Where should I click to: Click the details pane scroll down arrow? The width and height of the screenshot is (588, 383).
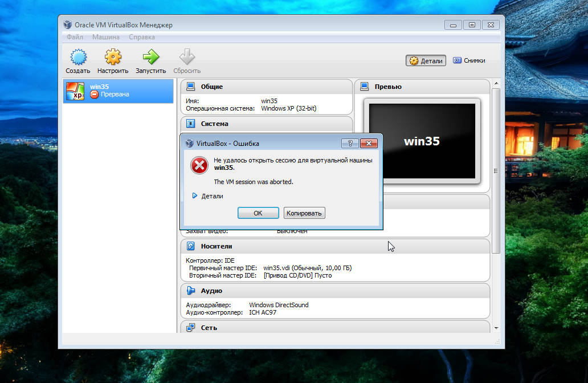point(496,328)
